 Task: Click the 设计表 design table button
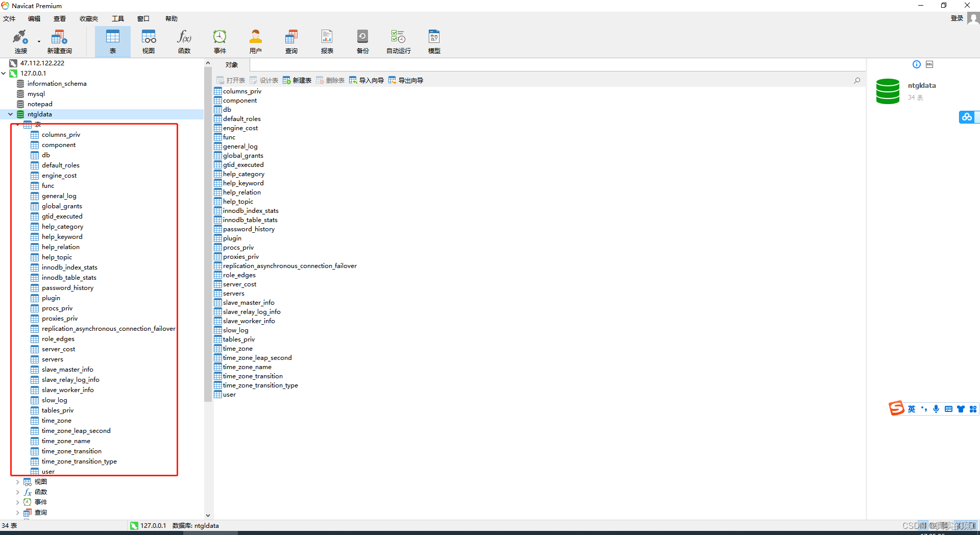pyautogui.click(x=264, y=80)
